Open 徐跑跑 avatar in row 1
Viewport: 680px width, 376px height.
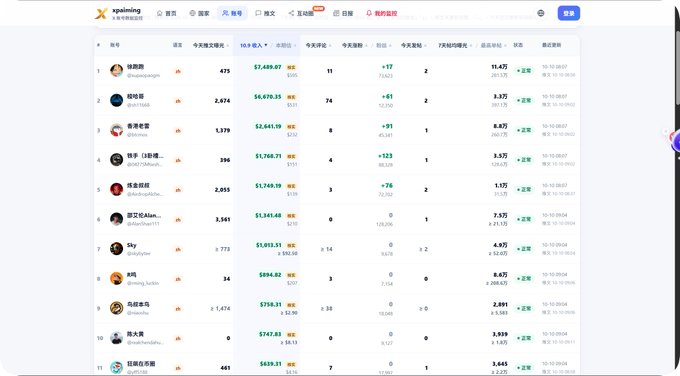(116, 71)
